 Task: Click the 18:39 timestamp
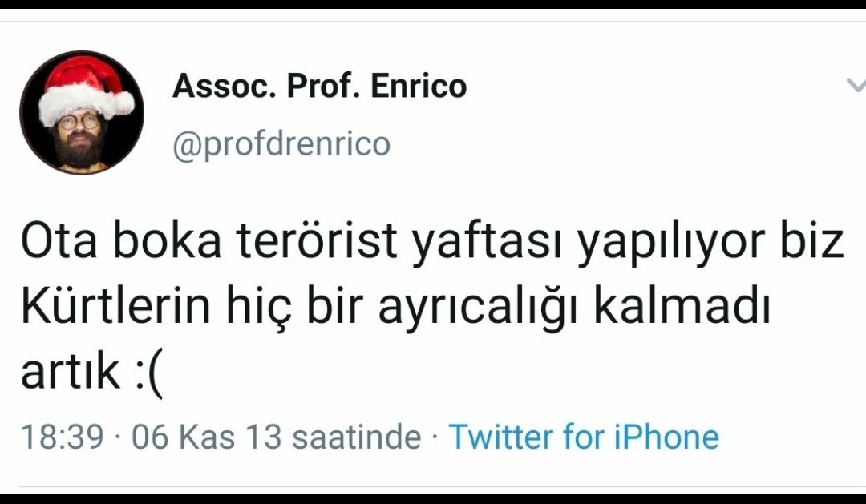pos(63,437)
